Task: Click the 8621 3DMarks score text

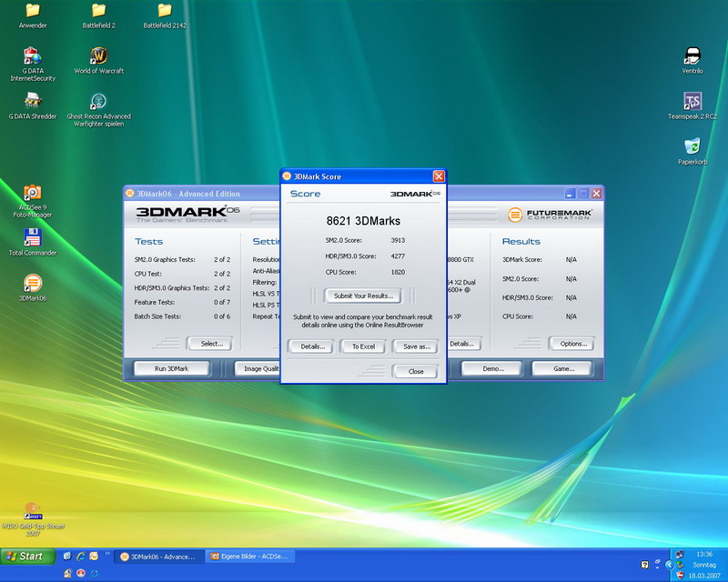Action: click(x=363, y=221)
